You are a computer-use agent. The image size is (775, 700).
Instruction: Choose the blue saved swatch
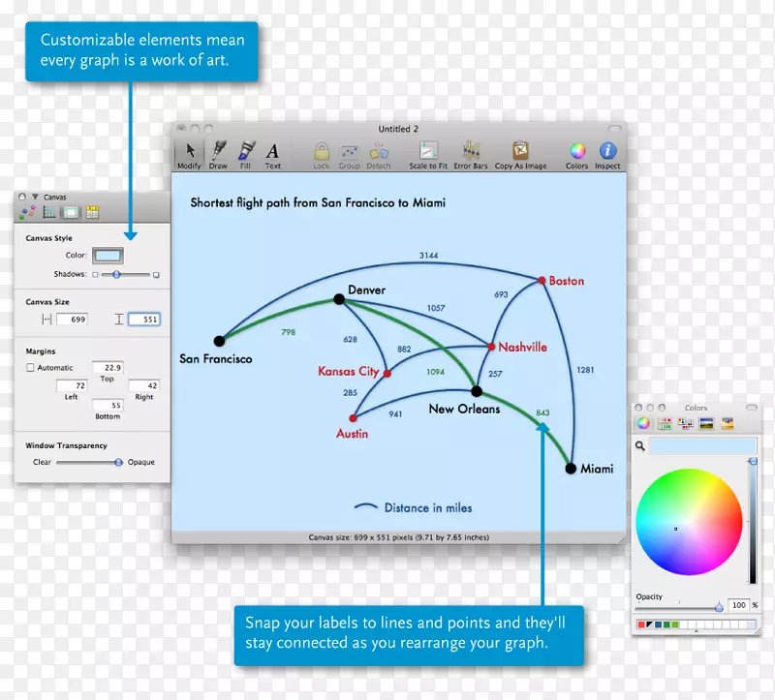click(x=659, y=624)
